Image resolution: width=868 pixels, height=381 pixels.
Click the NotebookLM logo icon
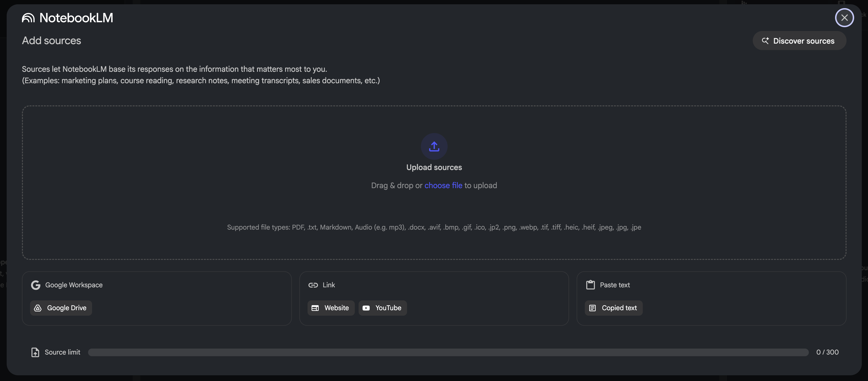point(28,18)
